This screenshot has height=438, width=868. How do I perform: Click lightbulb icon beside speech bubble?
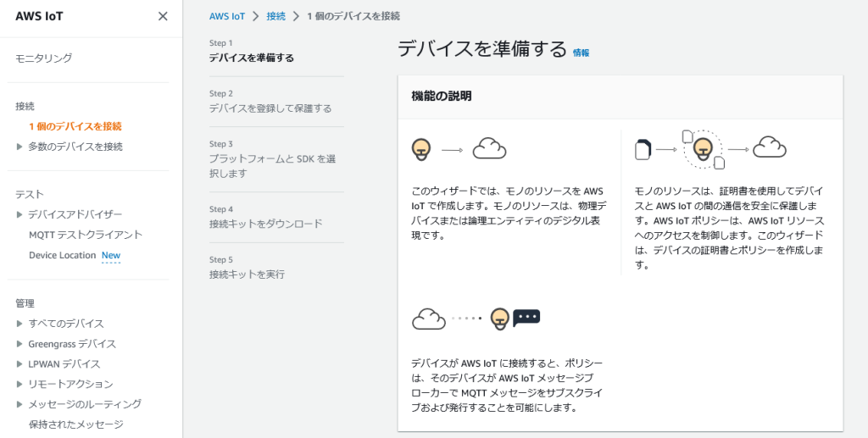tap(500, 319)
